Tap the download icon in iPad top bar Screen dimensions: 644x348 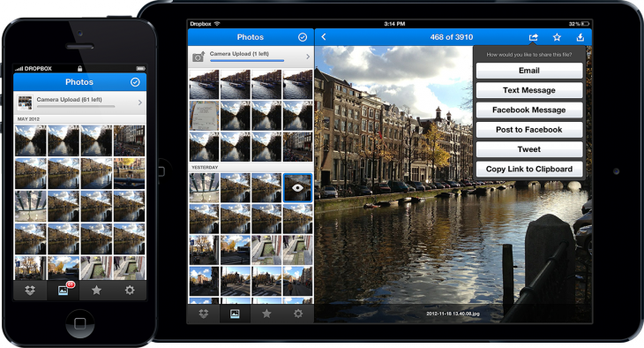(x=580, y=37)
